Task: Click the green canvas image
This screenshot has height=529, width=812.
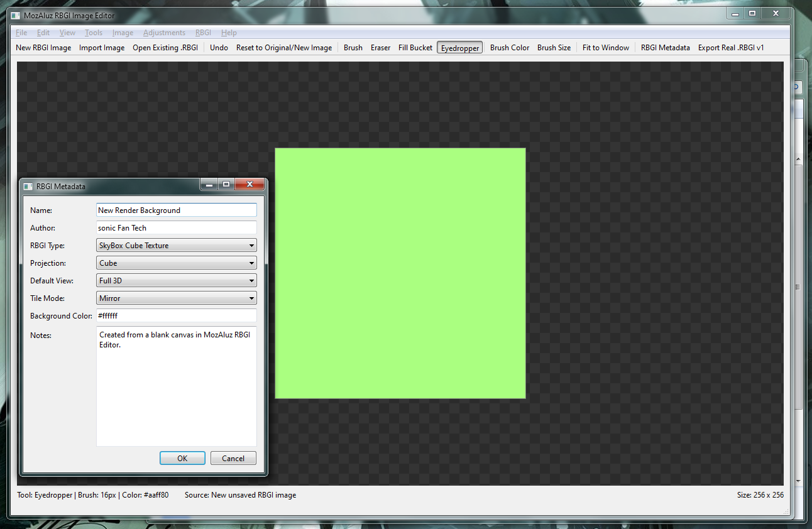Action: coord(400,273)
